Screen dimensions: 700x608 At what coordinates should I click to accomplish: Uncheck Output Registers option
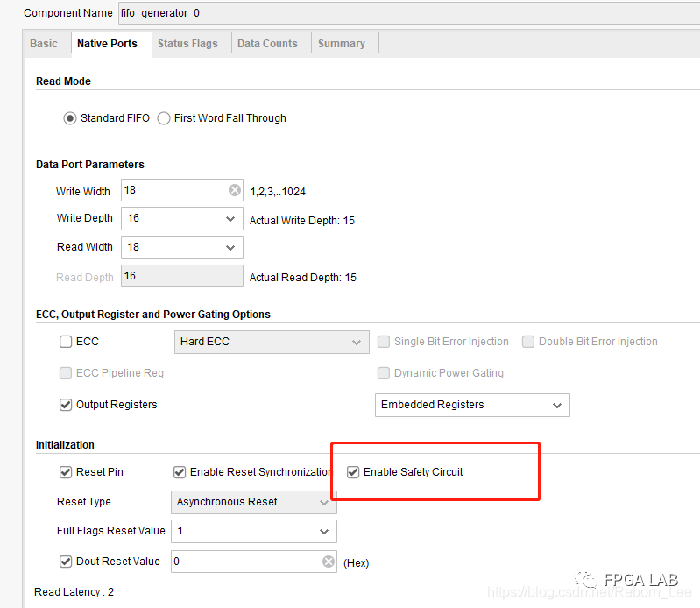point(66,405)
